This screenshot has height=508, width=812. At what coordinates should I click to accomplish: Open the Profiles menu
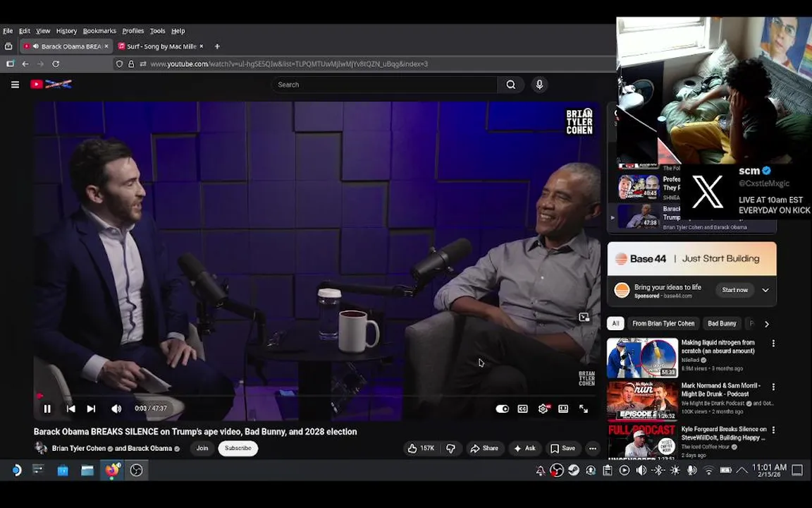coord(133,31)
